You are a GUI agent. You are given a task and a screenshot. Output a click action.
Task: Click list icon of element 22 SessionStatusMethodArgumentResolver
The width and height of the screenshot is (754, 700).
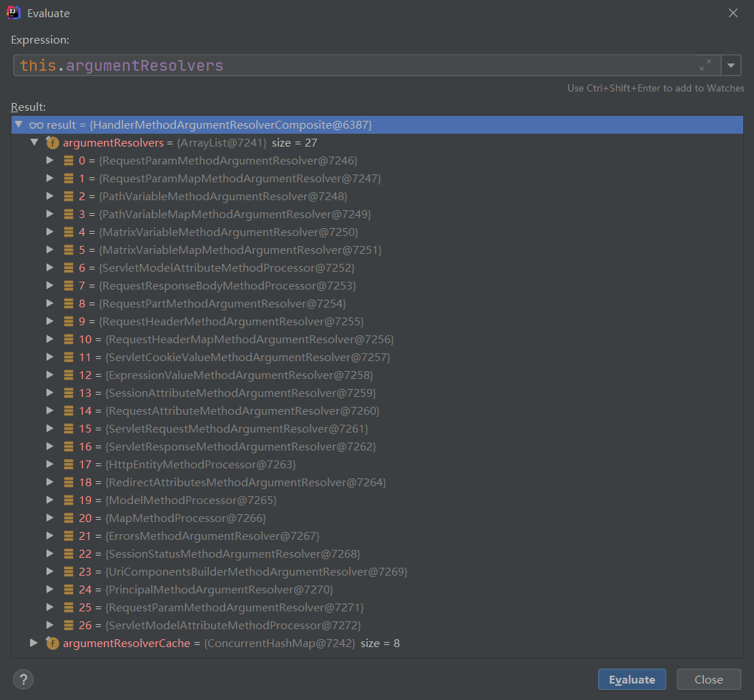pos(69,553)
